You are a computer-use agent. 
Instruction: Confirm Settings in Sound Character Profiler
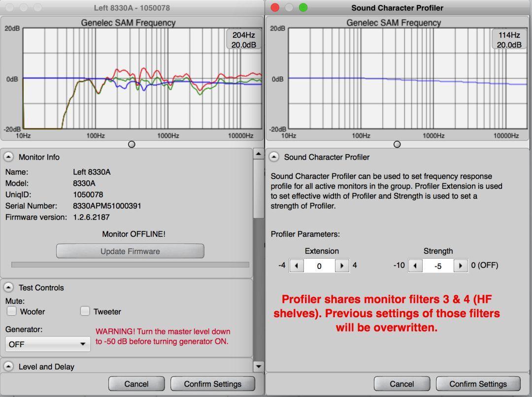(x=478, y=384)
